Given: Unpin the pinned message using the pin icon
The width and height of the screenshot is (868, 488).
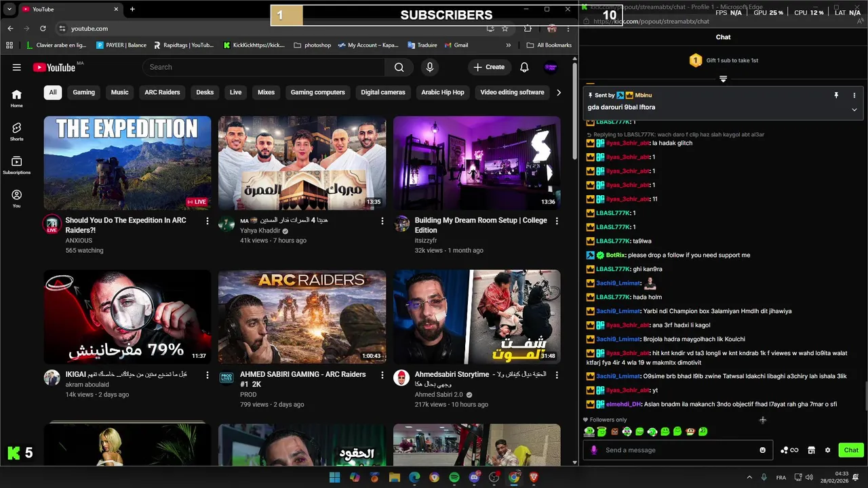Looking at the screenshot, I should (836, 96).
